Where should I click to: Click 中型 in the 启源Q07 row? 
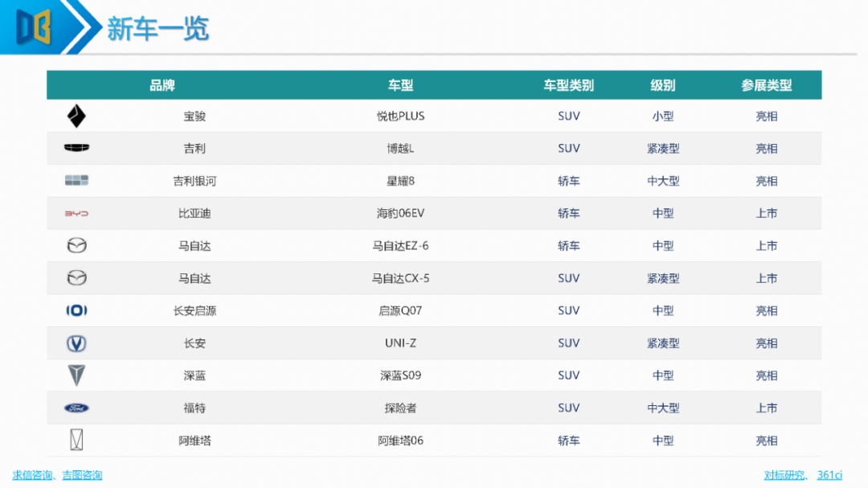pos(662,311)
